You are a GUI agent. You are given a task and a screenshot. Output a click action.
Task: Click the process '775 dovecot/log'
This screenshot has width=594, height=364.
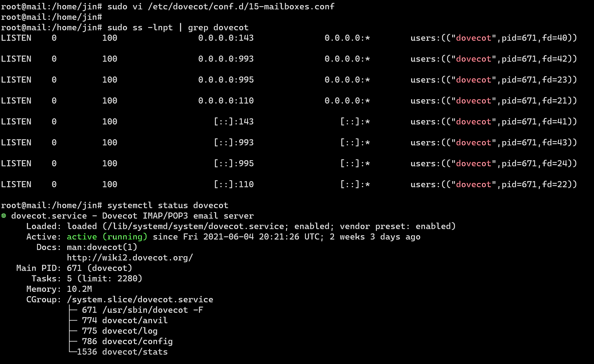(x=120, y=331)
